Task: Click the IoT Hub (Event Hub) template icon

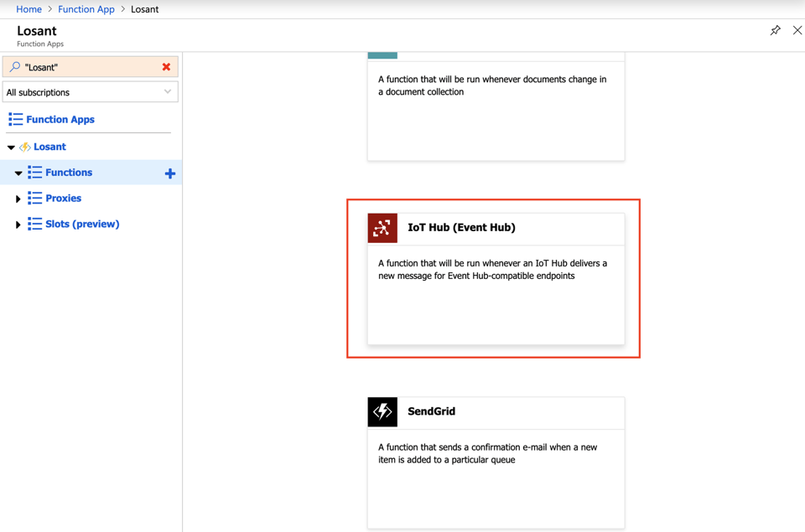Action: point(382,228)
